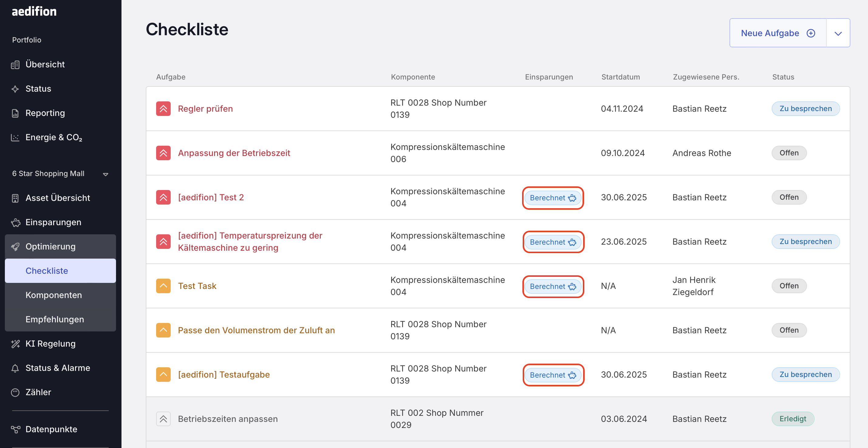Click the Energie & CO₂ chart icon

pyautogui.click(x=15, y=137)
